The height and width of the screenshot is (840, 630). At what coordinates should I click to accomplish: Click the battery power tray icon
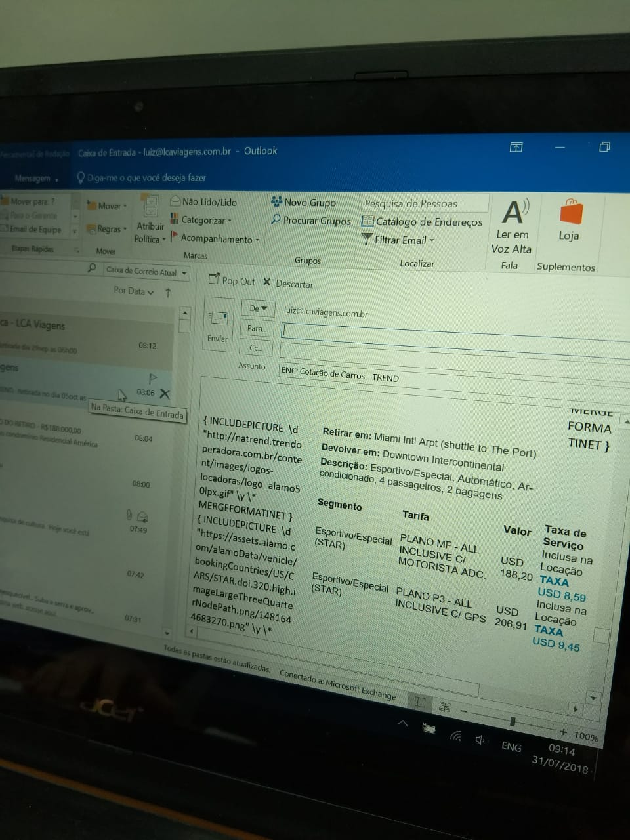tap(430, 728)
